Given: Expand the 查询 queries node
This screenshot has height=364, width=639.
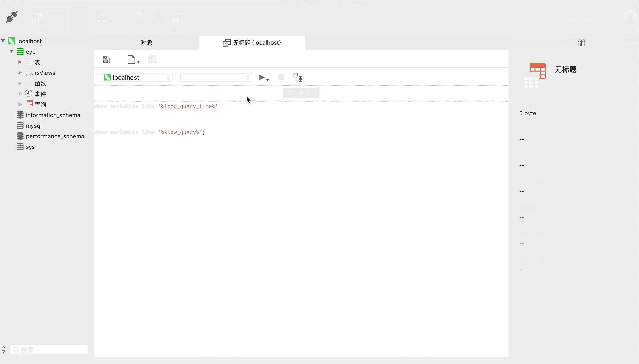Looking at the screenshot, I should 20,104.
